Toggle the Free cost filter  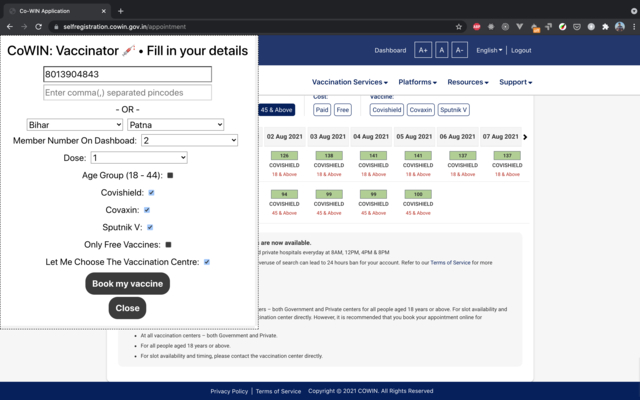click(x=343, y=110)
